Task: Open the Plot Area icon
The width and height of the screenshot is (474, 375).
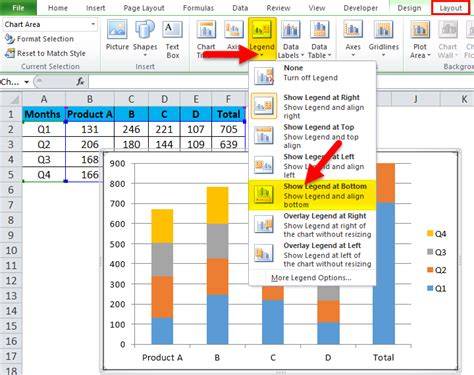Action: (x=420, y=30)
